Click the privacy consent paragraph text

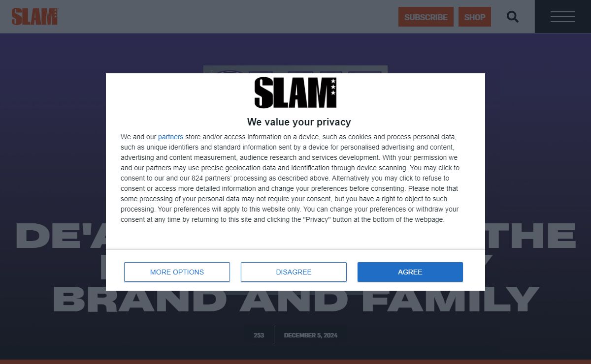pyautogui.click(x=290, y=178)
